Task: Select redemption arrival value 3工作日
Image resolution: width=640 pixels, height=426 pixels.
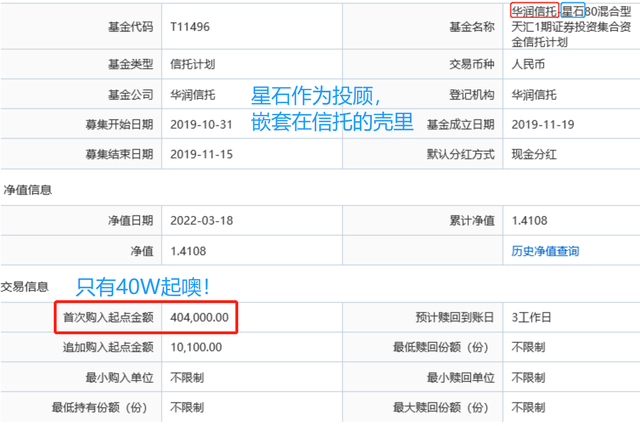Action: [531, 317]
